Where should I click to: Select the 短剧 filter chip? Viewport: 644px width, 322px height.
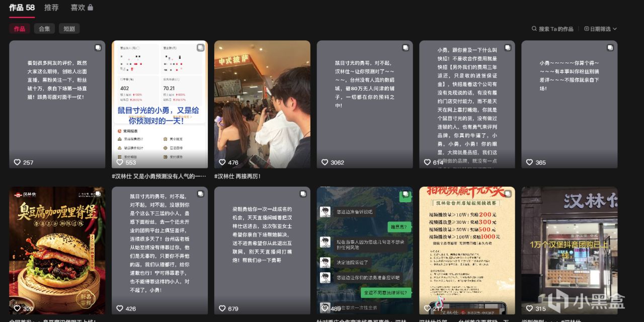(x=69, y=29)
